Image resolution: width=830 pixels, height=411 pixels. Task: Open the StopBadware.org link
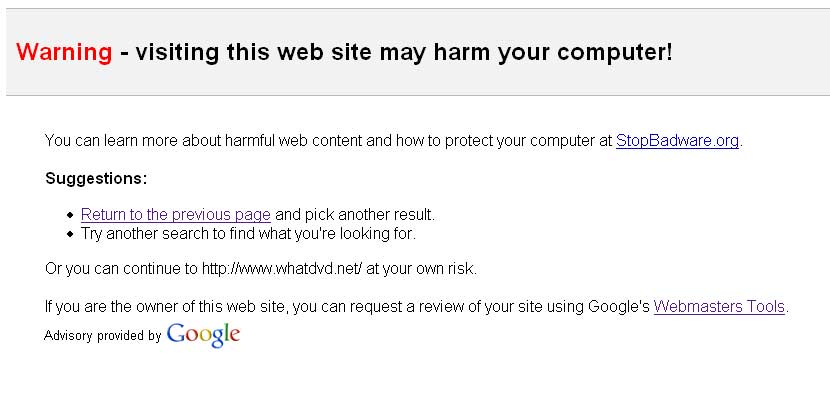(677, 141)
